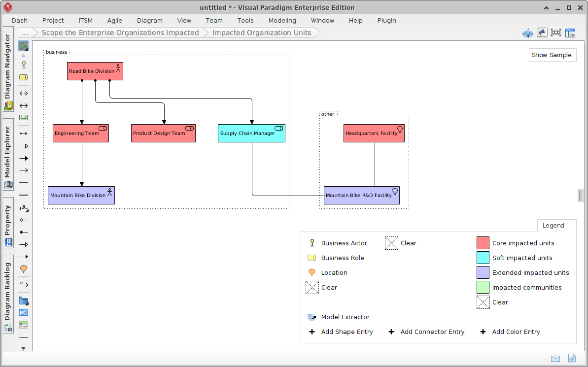Expand the breadcrumb ellipsis before Scope step
588x367 pixels.
(24, 33)
